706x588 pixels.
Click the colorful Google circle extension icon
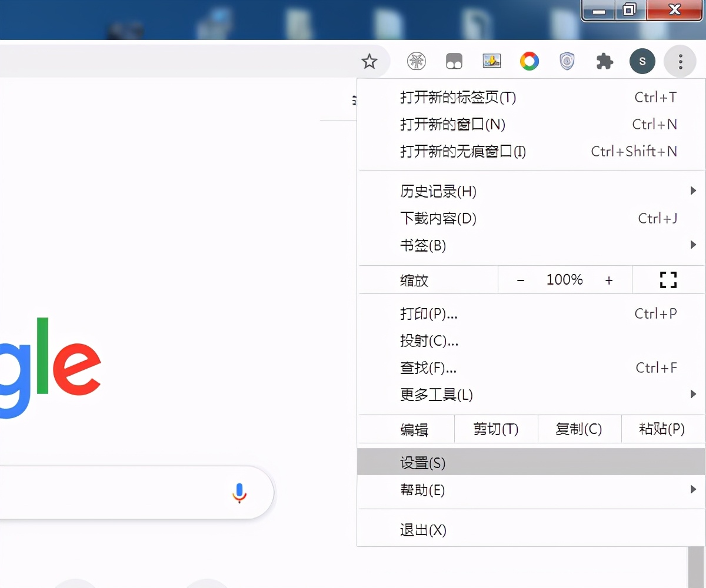[x=529, y=61]
